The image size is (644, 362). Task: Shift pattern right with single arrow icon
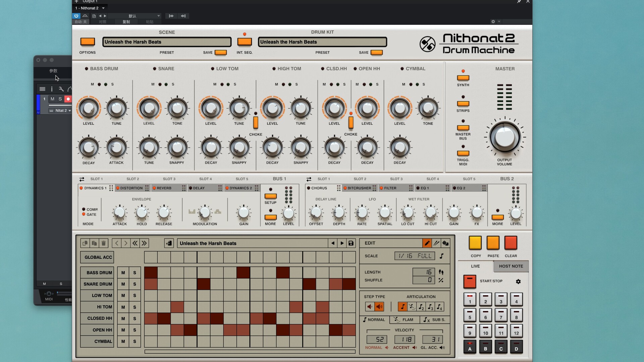[x=126, y=243]
